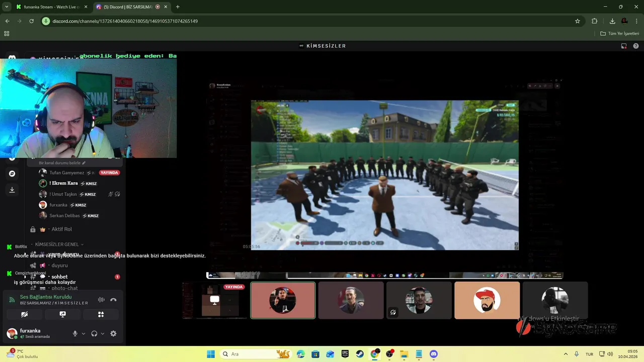Open furxanka user profile panel
644x362 pixels.
click(35, 333)
